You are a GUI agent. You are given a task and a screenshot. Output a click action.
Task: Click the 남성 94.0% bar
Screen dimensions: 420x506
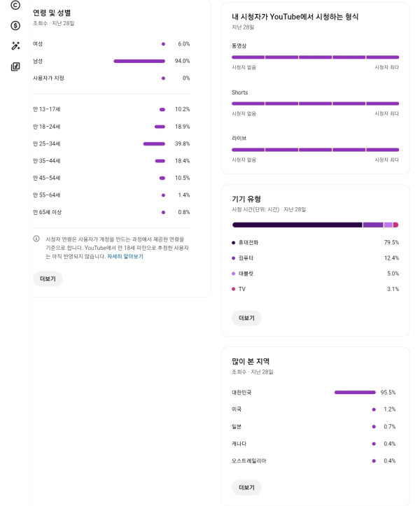[139, 61]
